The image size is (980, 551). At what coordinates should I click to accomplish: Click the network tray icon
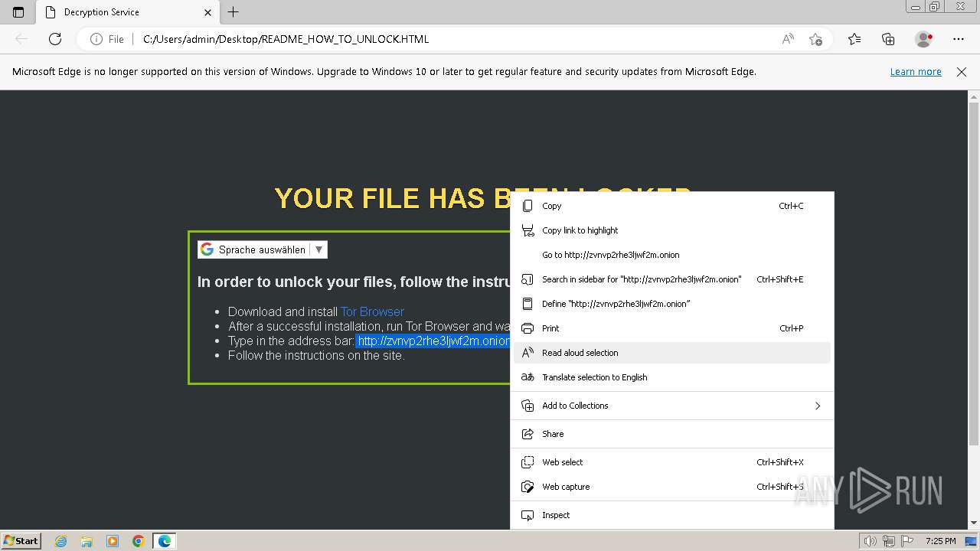890,541
